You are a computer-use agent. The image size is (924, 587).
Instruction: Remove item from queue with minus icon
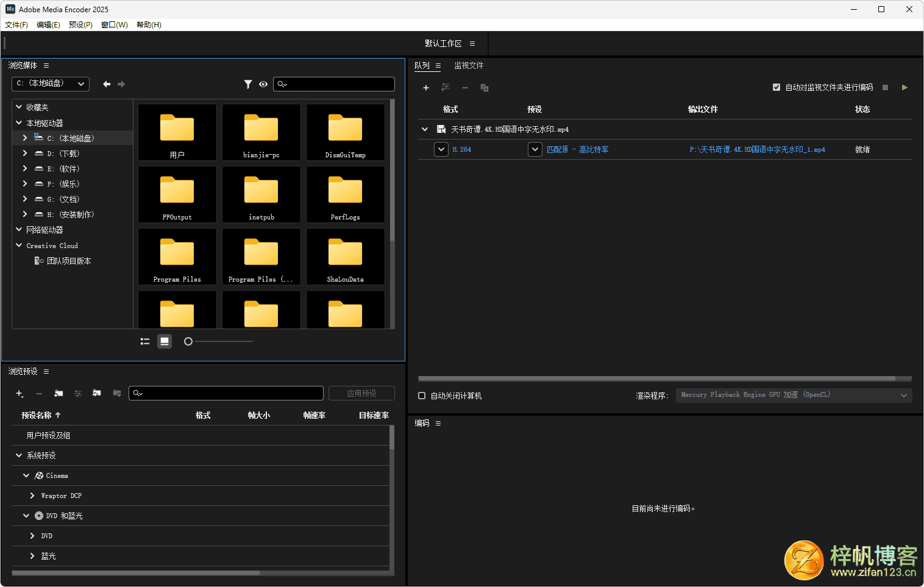(465, 88)
